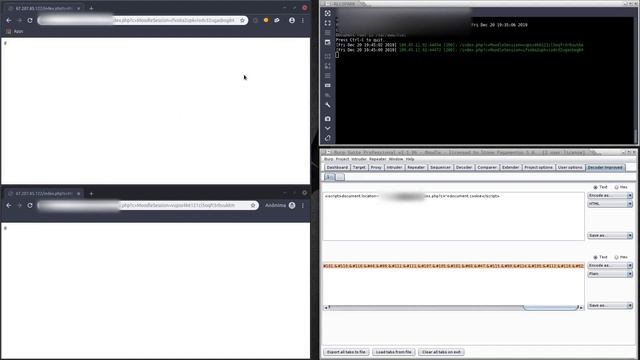Reload the page in the top Chrome window
Image resolution: width=640 pixels, height=360 pixels.
click(x=30, y=20)
